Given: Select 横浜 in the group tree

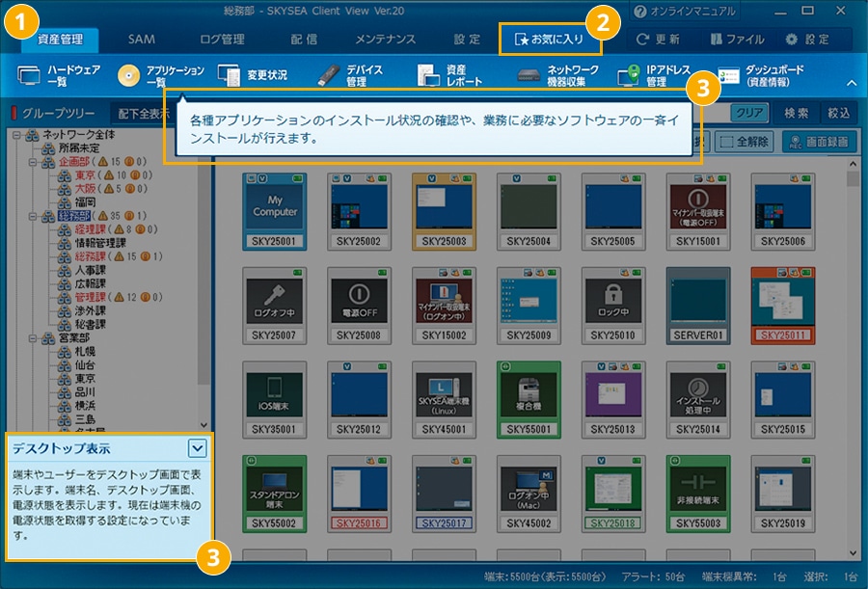Looking at the screenshot, I should [x=85, y=406].
